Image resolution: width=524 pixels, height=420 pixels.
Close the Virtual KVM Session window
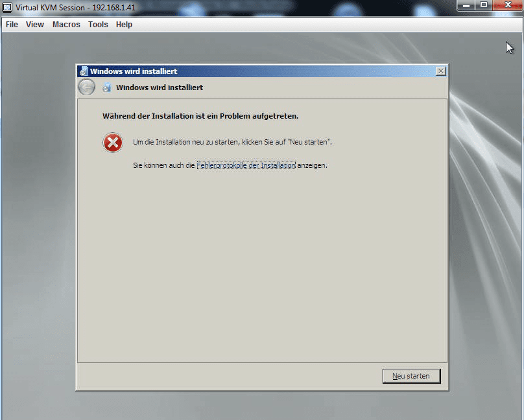508,5
